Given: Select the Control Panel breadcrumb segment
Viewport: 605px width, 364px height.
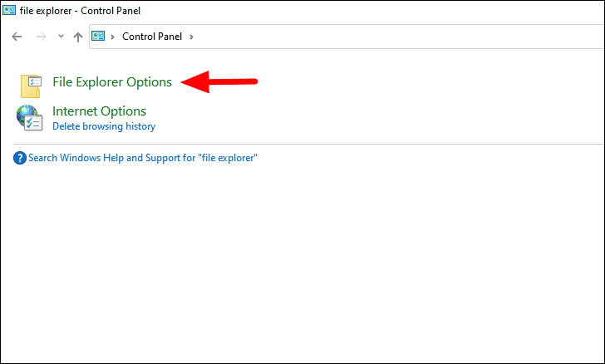Looking at the screenshot, I should point(152,37).
